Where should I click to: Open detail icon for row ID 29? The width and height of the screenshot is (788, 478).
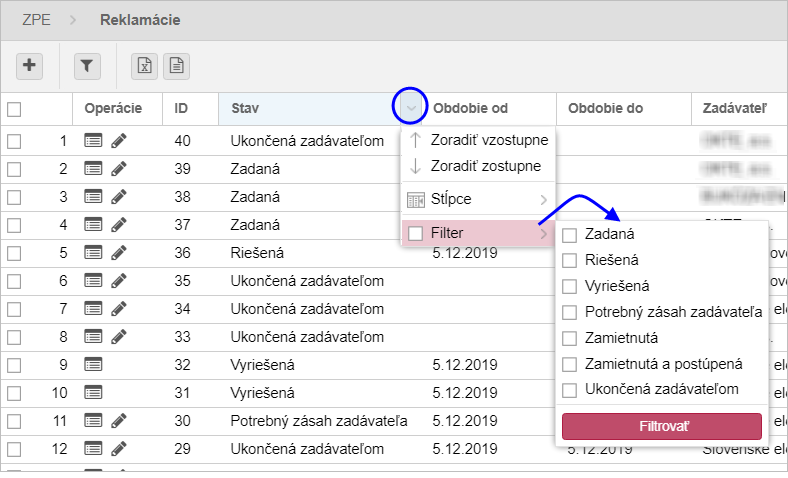point(93,449)
